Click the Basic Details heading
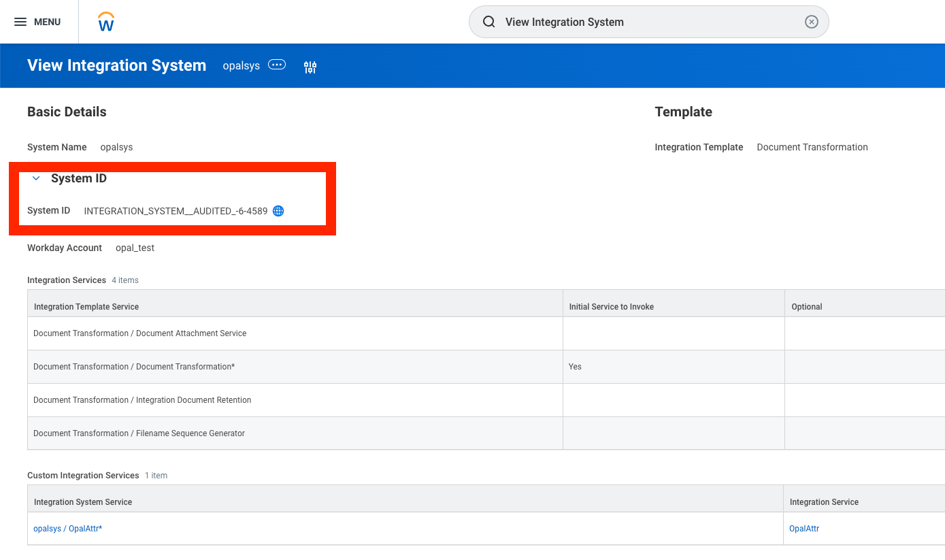 (x=67, y=112)
